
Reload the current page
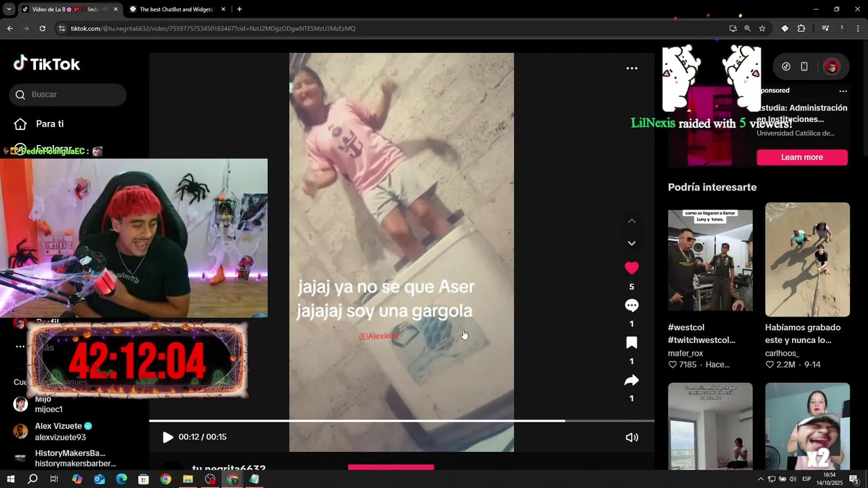point(42,28)
